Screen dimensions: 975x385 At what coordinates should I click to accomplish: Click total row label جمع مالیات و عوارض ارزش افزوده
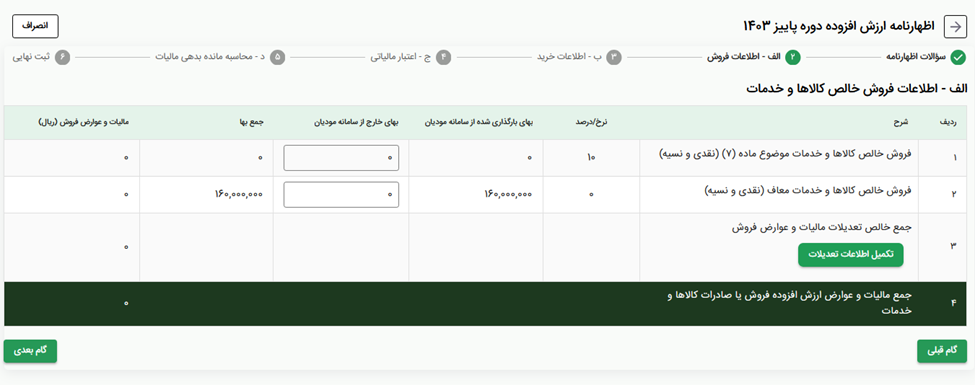pyautogui.click(x=790, y=303)
